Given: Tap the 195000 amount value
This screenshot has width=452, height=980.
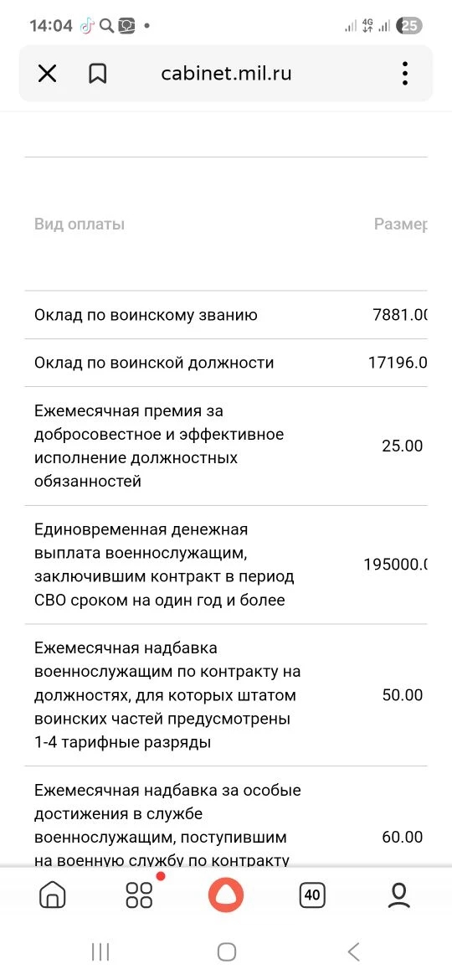Looking at the screenshot, I should pos(395,565).
